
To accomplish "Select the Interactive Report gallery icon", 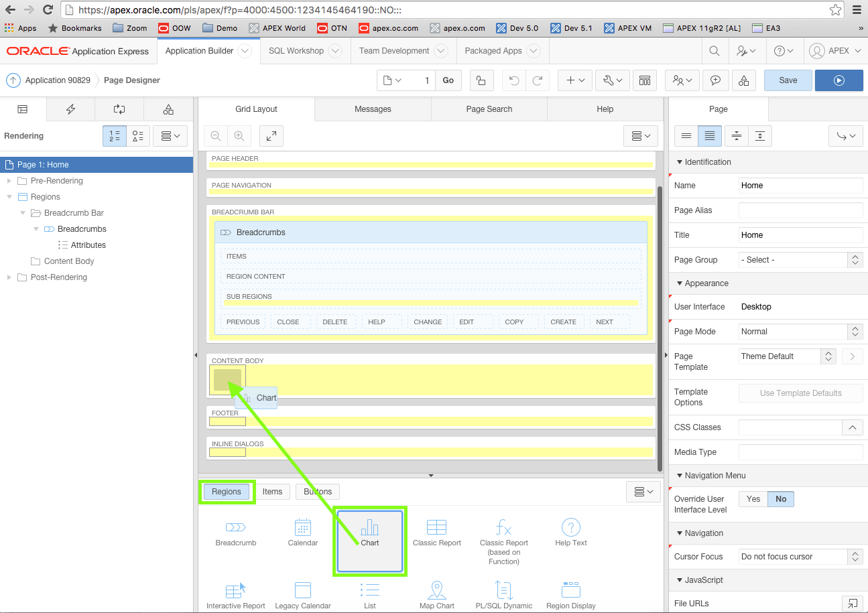I will (x=236, y=596).
